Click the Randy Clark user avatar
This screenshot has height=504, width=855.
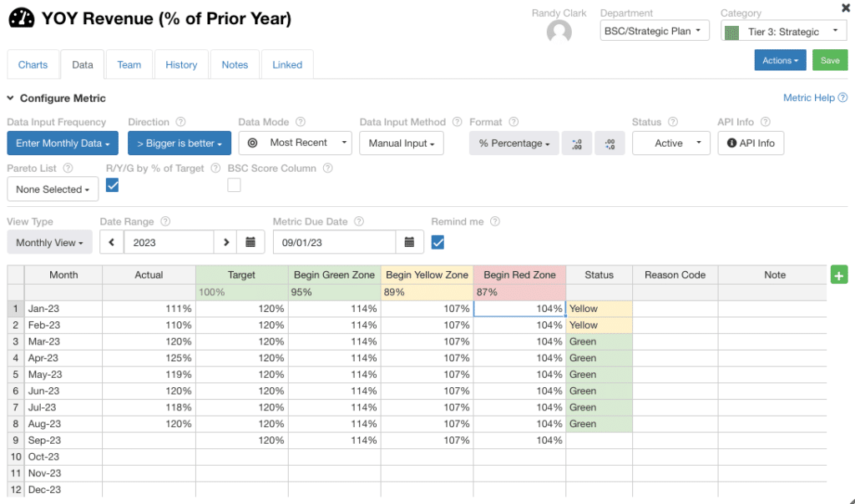pyautogui.click(x=559, y=32)
